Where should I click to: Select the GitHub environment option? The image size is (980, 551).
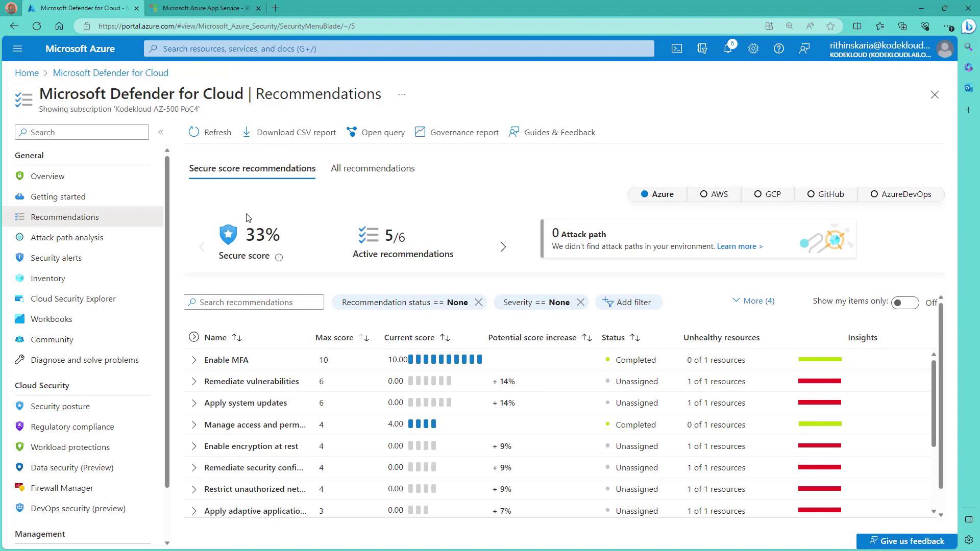coord(825,194)
